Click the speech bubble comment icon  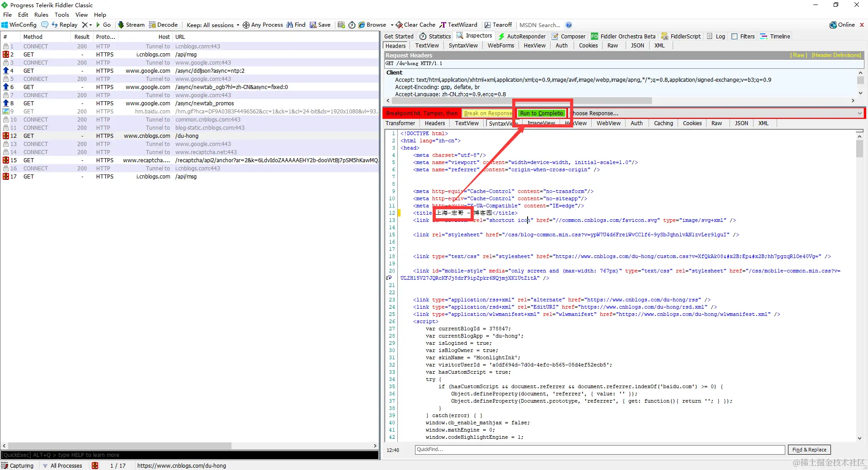tap(45, 25)
